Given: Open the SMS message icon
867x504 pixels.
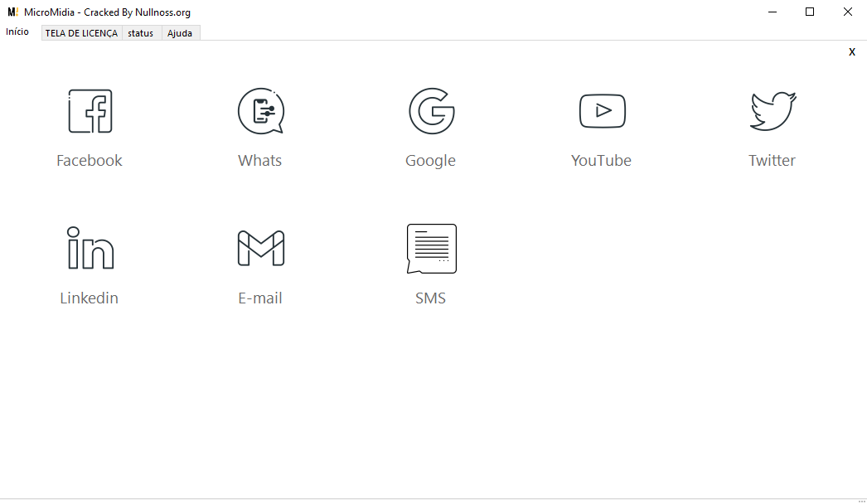Looking at the screenshot, I should (432, 249).
